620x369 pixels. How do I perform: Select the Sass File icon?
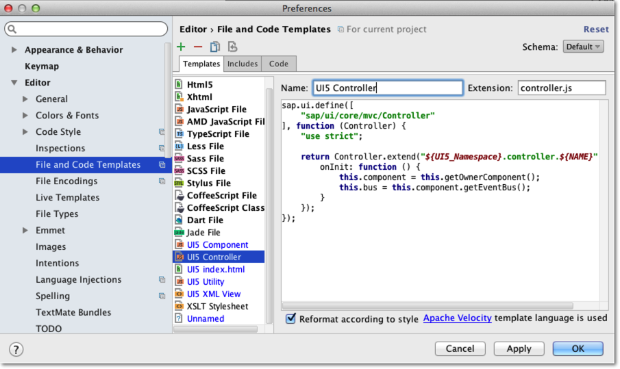[x=179, y=158]
